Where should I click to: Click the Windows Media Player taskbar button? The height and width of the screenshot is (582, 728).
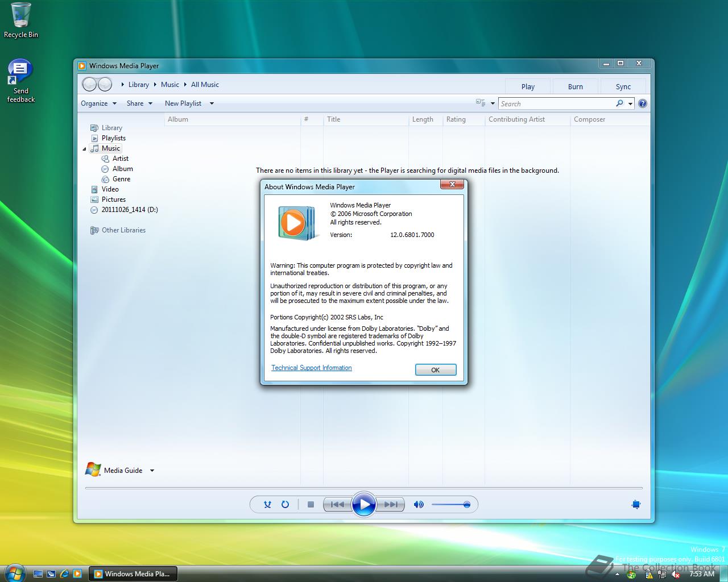pyautogui.click(x=133, y=574)
